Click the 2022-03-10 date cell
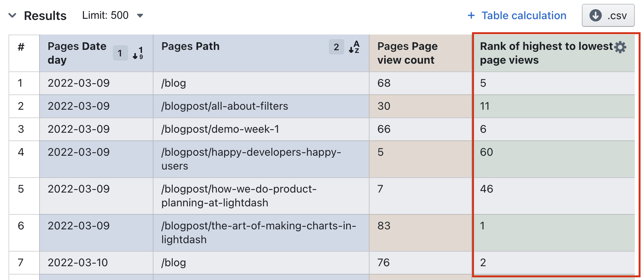 coord(78,263)
